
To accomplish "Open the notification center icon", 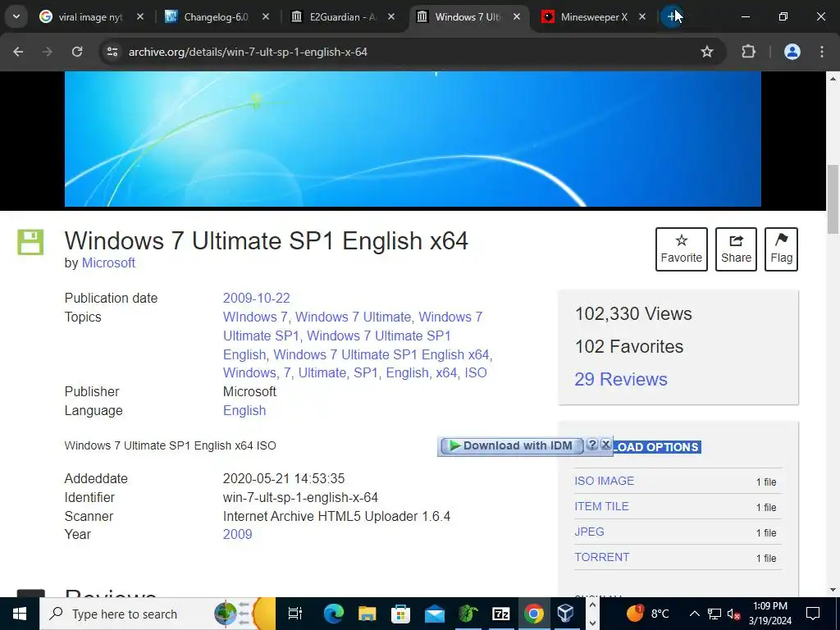I will 813,614.
